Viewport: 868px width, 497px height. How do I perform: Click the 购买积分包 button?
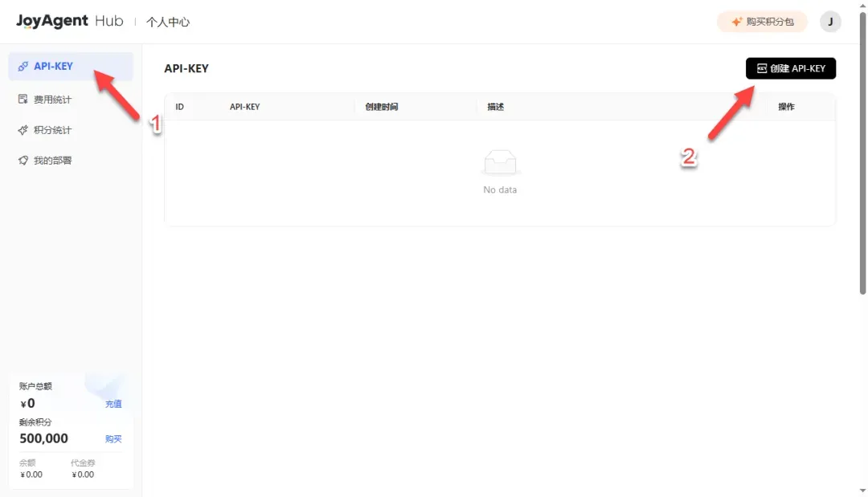coord(762,22)
